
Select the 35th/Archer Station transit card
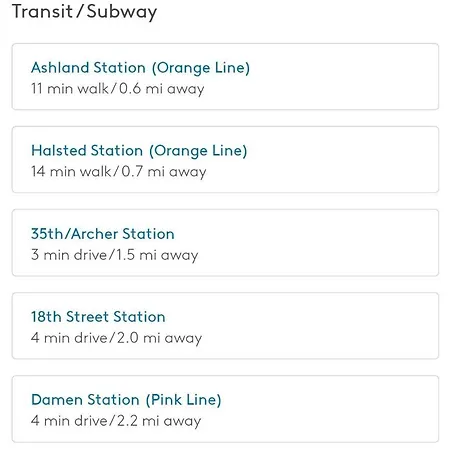(x=225, y=243)
